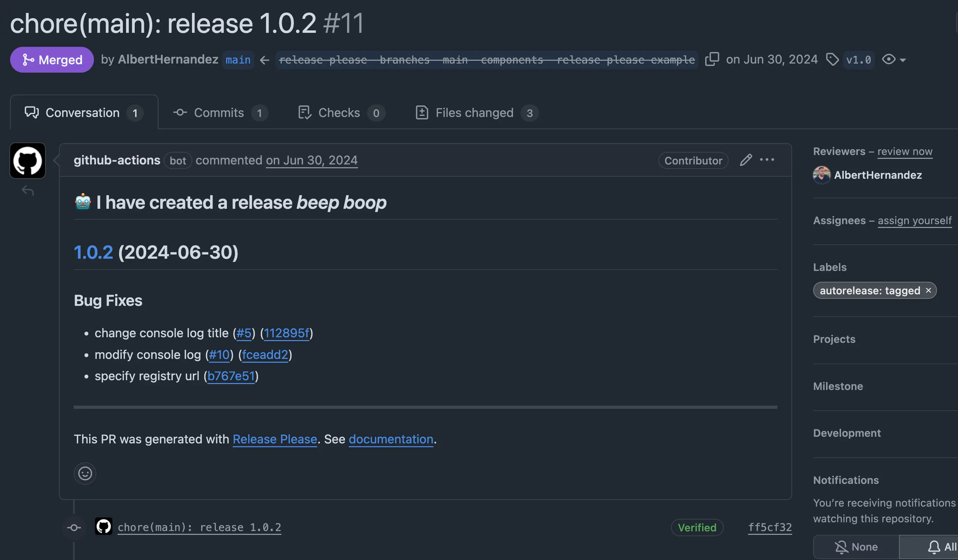Open the v1.0 tag link
Screen dimensions: 958x560
click(x=858, y=60)
